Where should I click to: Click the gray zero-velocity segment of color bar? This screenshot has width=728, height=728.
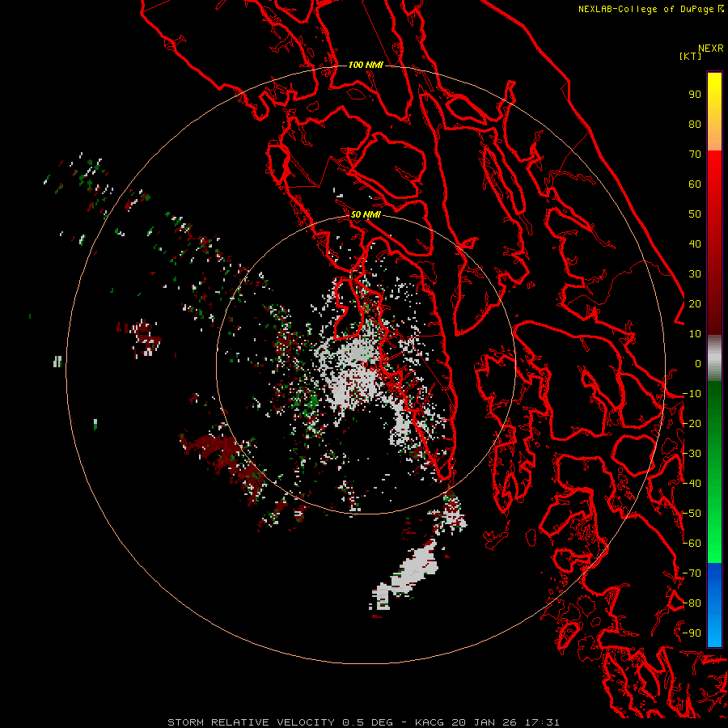click(x=714, y=358)
